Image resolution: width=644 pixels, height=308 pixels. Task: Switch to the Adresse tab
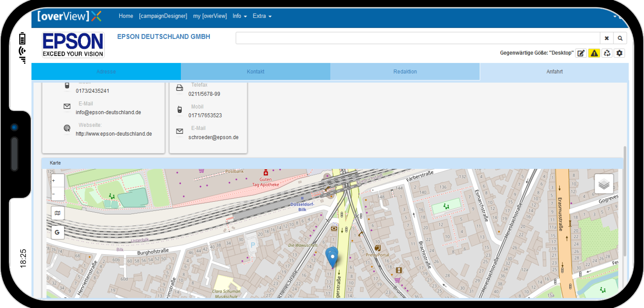coord(106,72)
